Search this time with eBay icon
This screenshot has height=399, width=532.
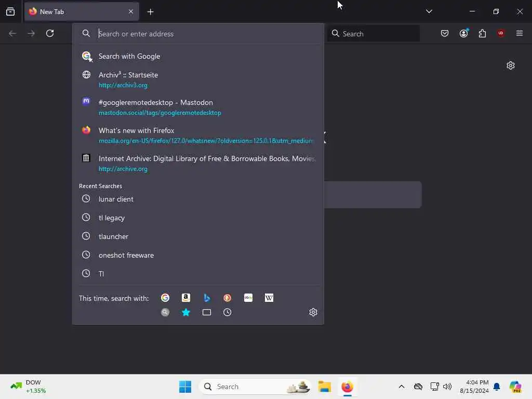coord(248,298)
